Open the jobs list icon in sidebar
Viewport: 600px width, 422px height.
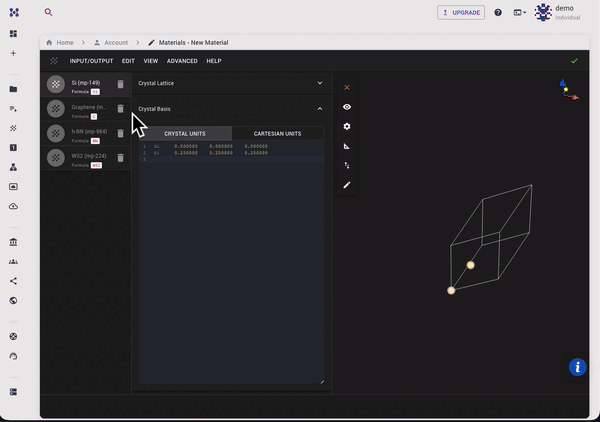tap(13, 109)
